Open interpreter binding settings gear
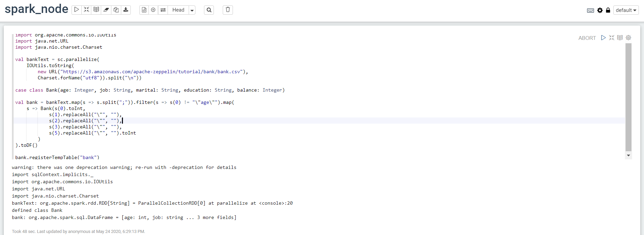This screenshot has width=644, height=235. coord(600,10)
